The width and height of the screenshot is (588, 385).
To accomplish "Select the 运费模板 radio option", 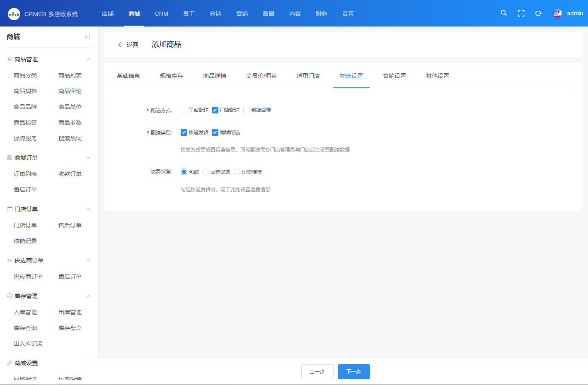I will tap(237, 172).
